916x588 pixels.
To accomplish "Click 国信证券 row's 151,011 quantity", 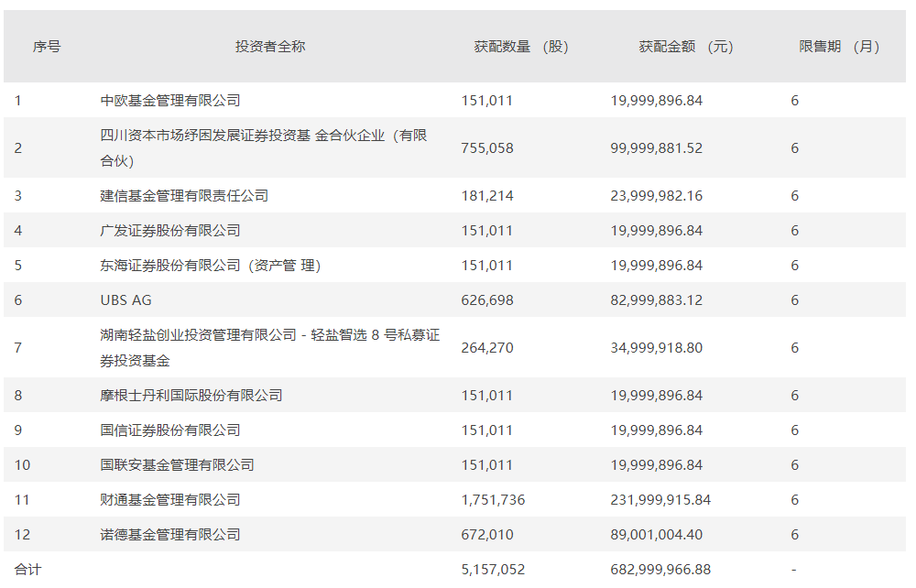I will coord(487,430).
